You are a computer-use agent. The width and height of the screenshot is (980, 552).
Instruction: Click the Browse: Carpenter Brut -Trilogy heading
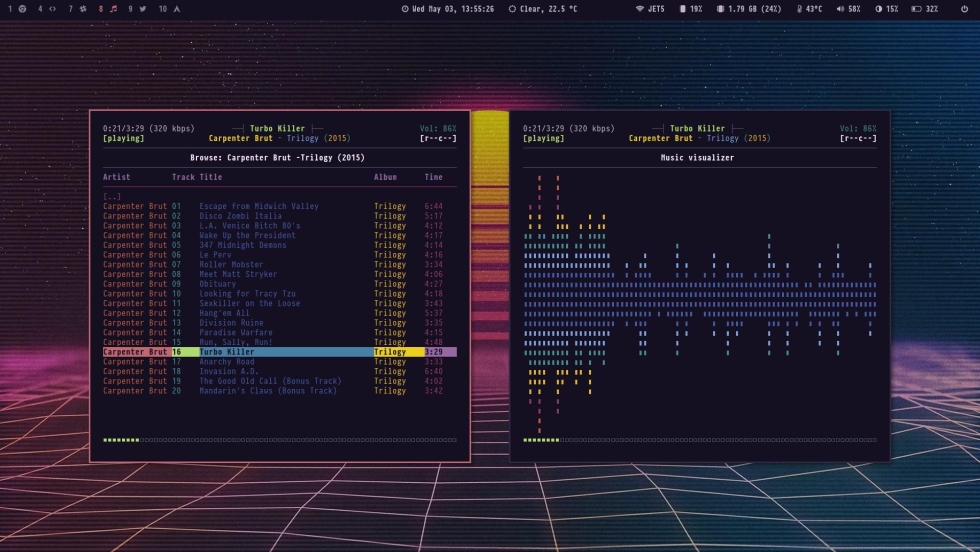pos(278,158)
